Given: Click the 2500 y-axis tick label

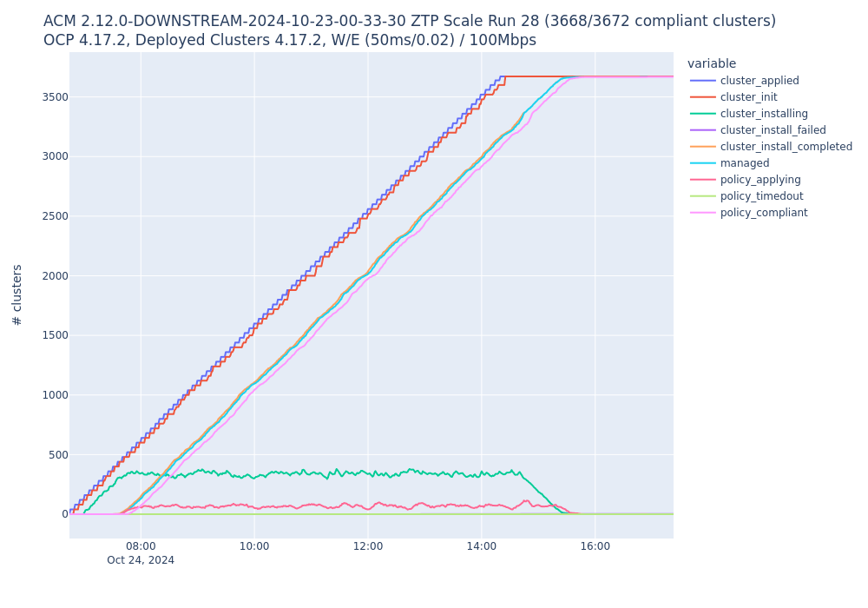Looking at the screenshot, I should tap(55, 216).
